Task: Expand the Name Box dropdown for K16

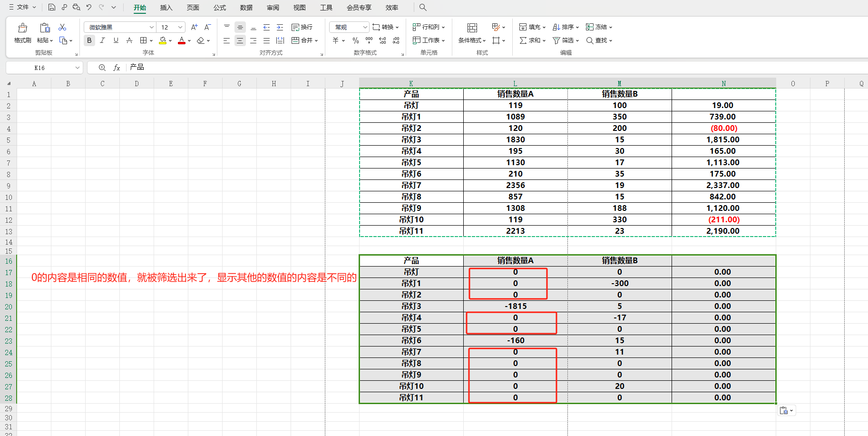Action: pos(77,68)
